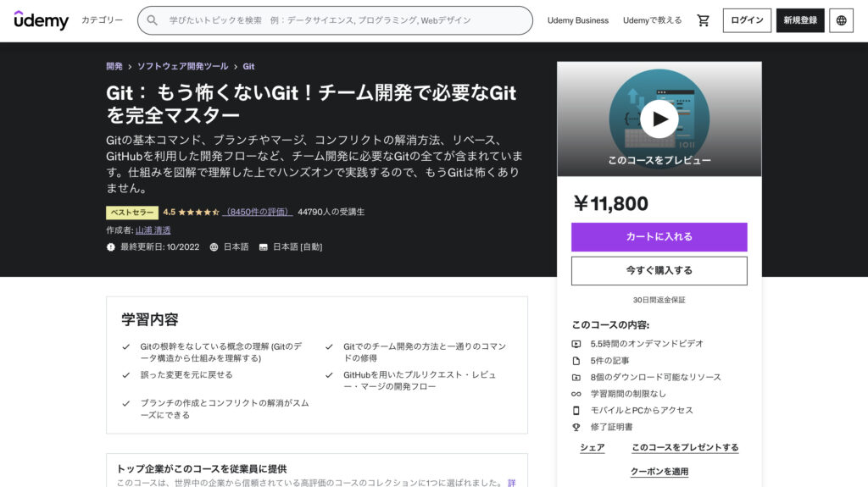This screenshot has width=868, height=487.
Task: Go to ソフトウェア開発ツール breadcrumb
Action: (x=183, y=66)
